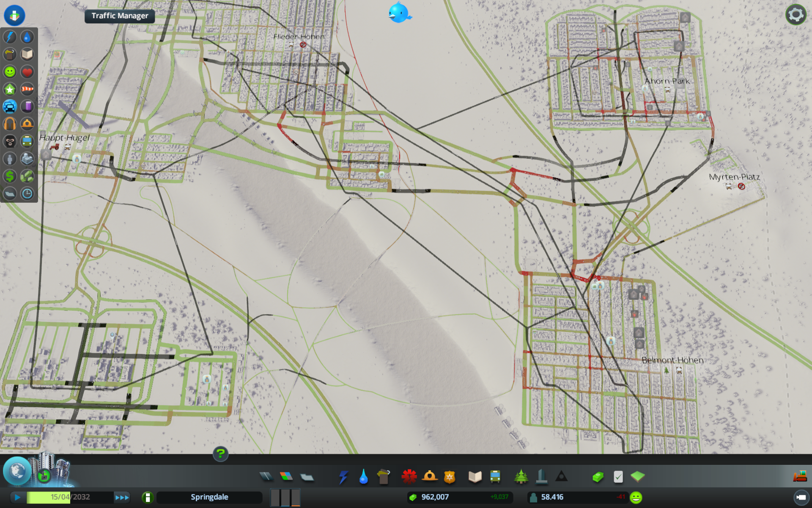Viewport: 812px width, 508px height.
Task: Open the zoning demand bars indicator
Action: coord(285,497)
